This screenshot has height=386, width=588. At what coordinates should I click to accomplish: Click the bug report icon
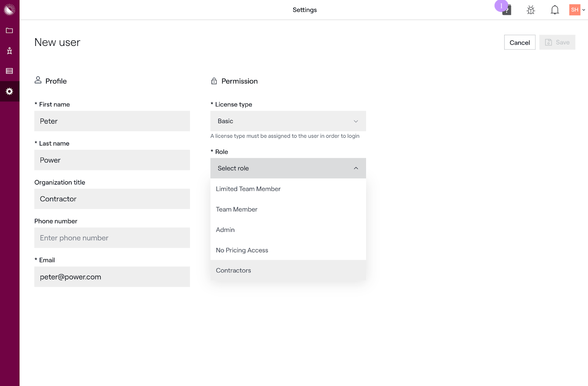531,10
